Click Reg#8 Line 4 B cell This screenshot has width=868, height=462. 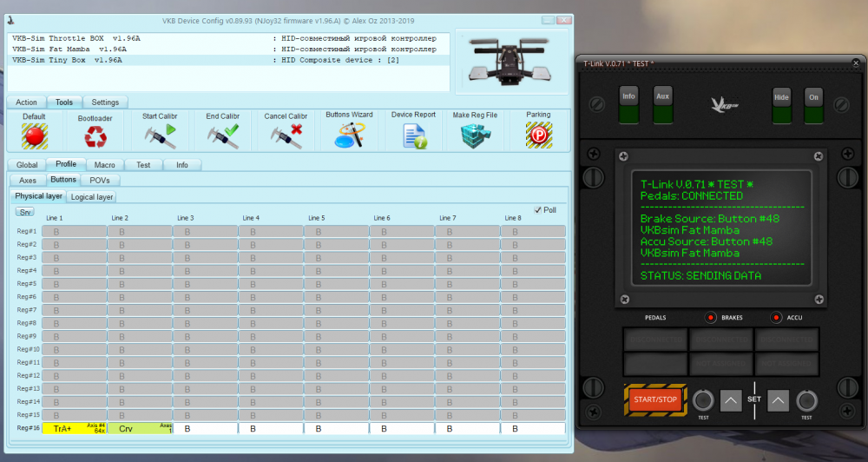[271, 324]
